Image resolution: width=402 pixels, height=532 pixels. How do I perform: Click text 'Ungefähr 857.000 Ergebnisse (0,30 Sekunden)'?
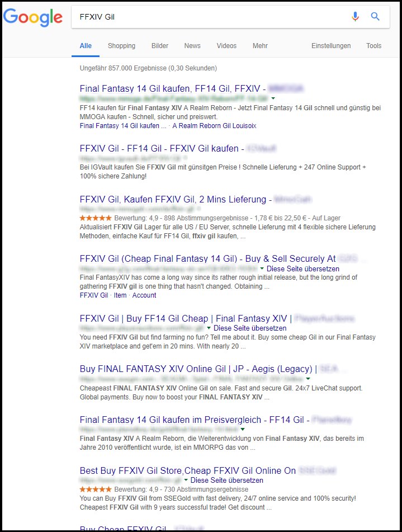(148, 68)
